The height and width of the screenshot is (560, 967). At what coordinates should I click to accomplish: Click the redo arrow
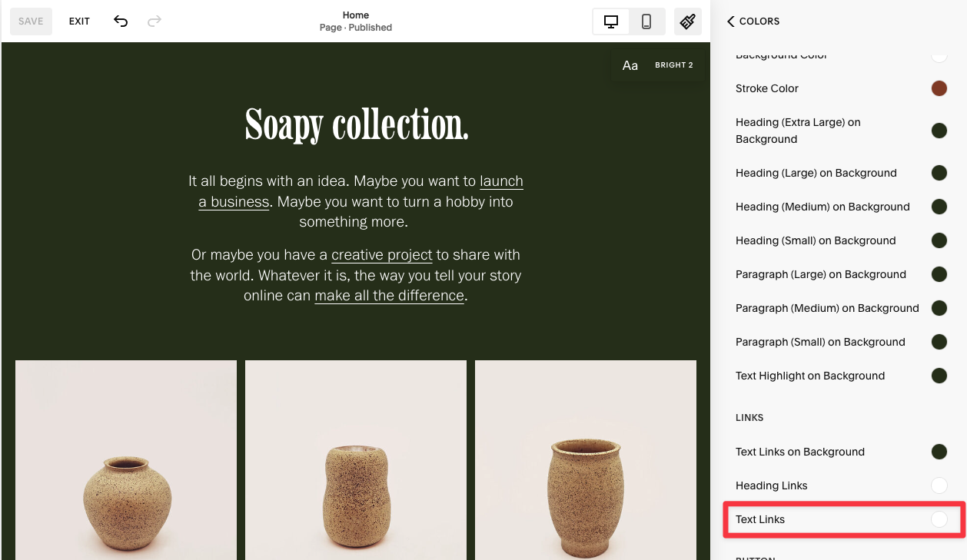154,21
